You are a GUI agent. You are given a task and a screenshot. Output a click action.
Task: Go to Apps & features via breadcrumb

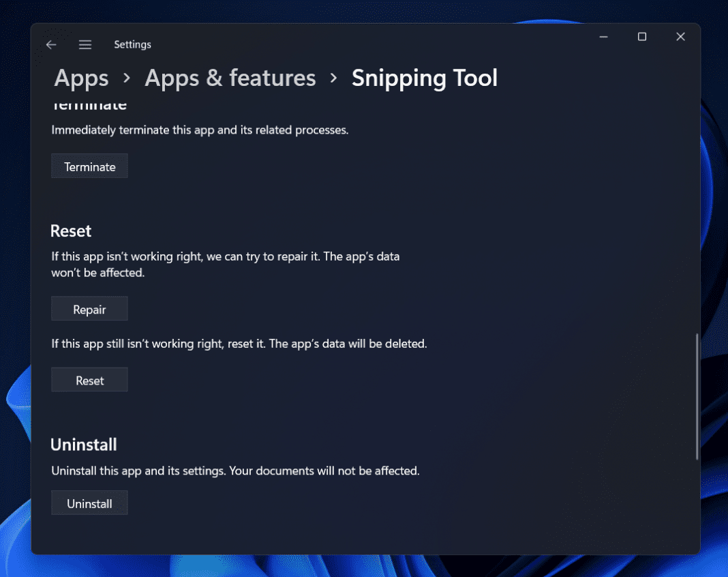click(230, 78)
